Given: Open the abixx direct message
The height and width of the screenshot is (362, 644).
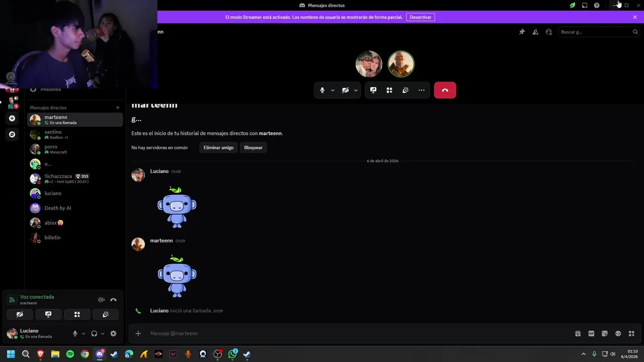Looking at the screenshot, I should 75,223.
